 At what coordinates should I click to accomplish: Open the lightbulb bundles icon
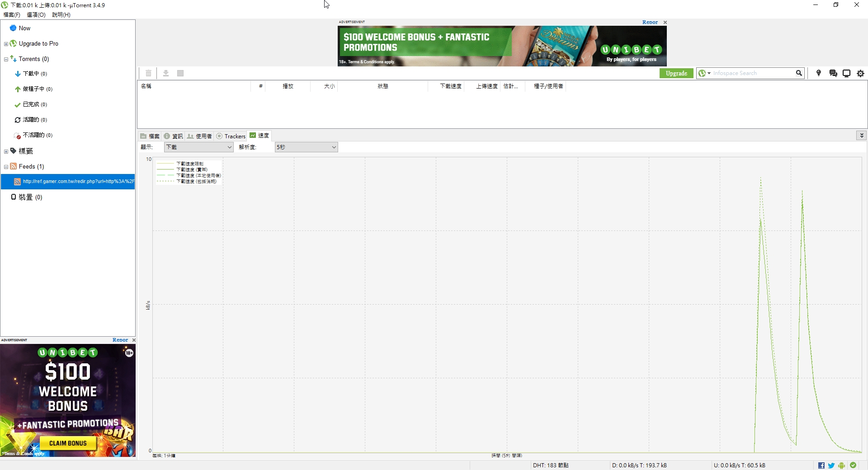coord(818,73)
